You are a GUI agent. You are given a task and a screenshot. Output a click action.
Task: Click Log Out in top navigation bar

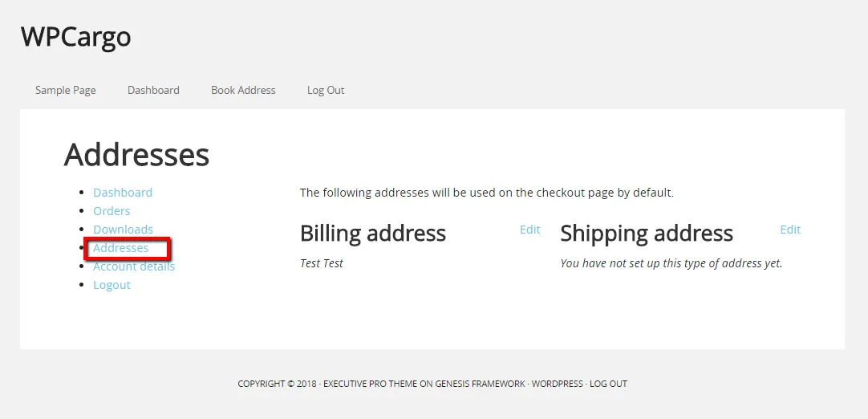[x=326, y=90]
